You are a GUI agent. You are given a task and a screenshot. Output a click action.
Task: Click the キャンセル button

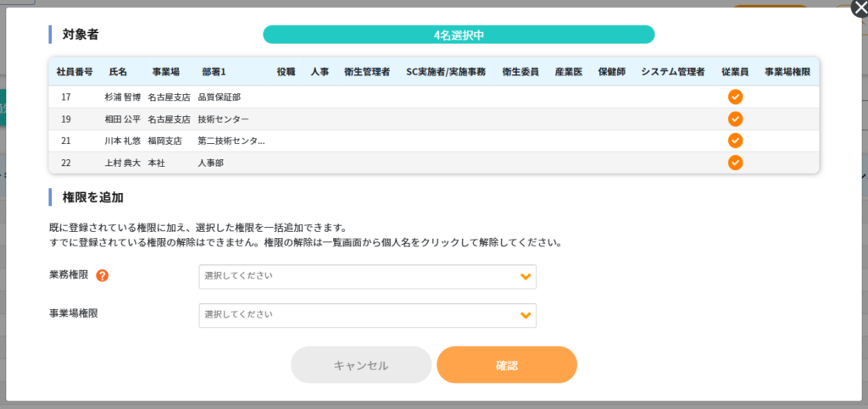coord(361,365)
